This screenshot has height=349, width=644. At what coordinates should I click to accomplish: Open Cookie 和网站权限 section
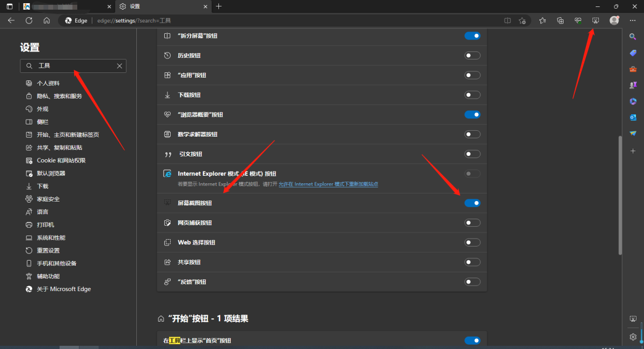pos(56,160)
